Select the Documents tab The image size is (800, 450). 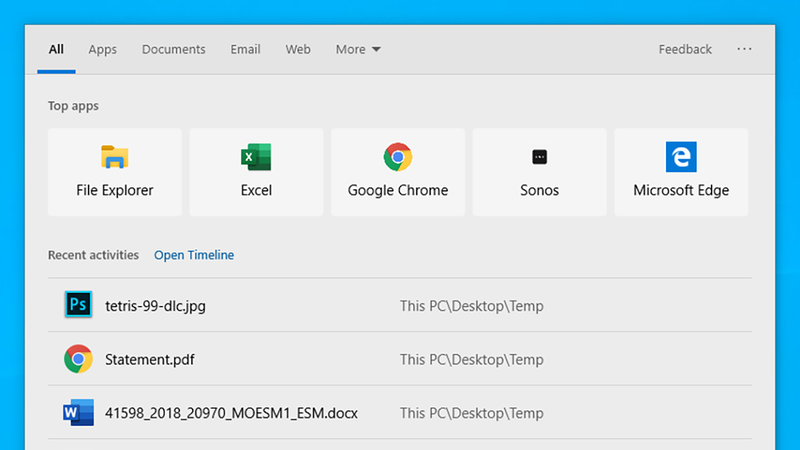click(173, 49)
